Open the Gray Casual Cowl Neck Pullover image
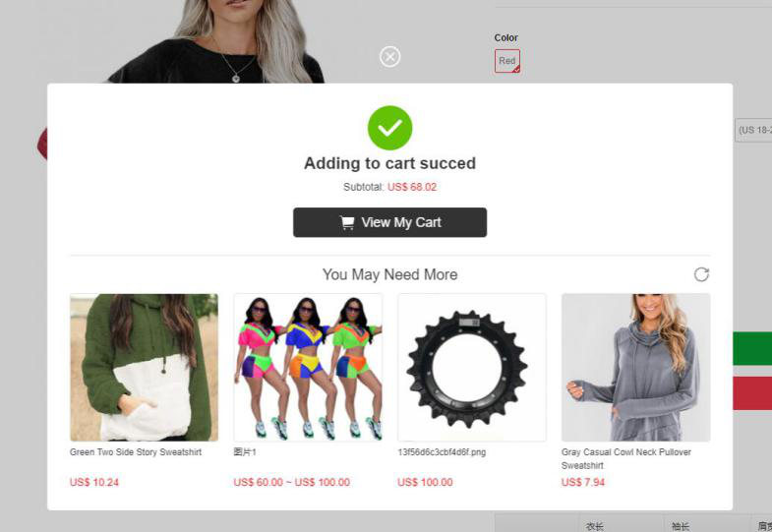 coord(636,368)
